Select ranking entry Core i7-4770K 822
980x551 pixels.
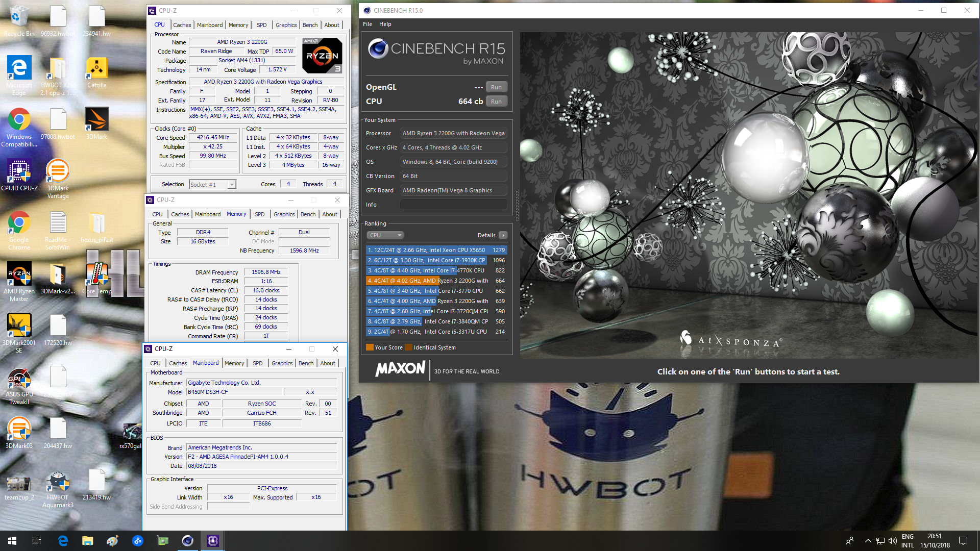[436, 270]
